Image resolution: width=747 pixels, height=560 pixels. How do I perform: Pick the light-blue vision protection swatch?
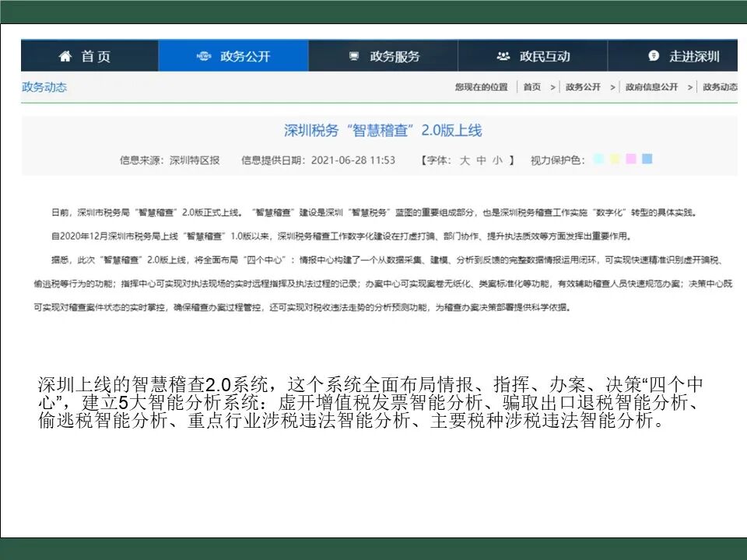point(598,158)
